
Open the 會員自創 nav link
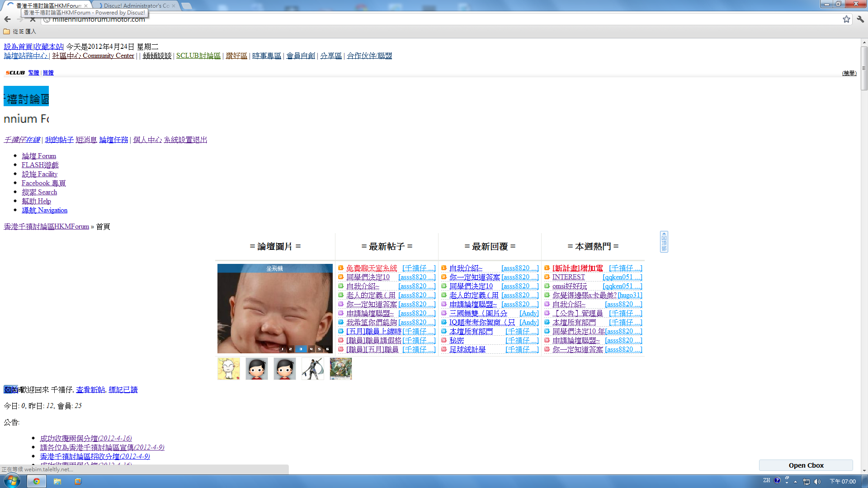(x=301, y=56)
